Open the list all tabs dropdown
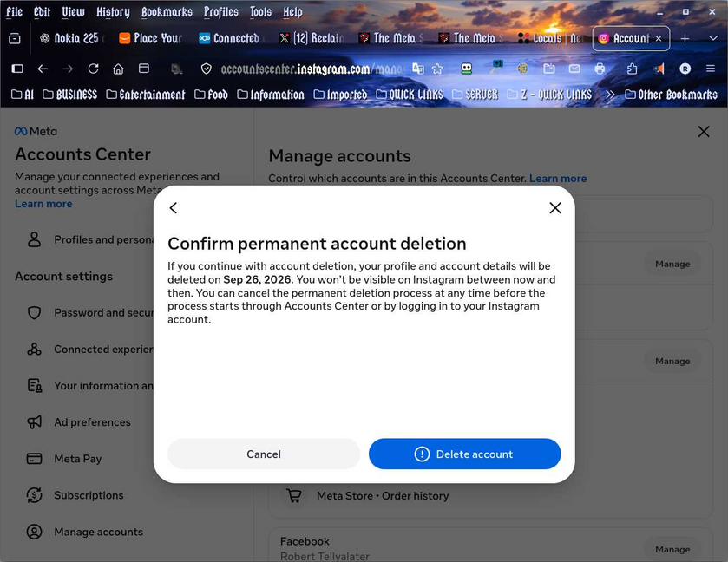 pyautogui.click(x=713, y=38)
